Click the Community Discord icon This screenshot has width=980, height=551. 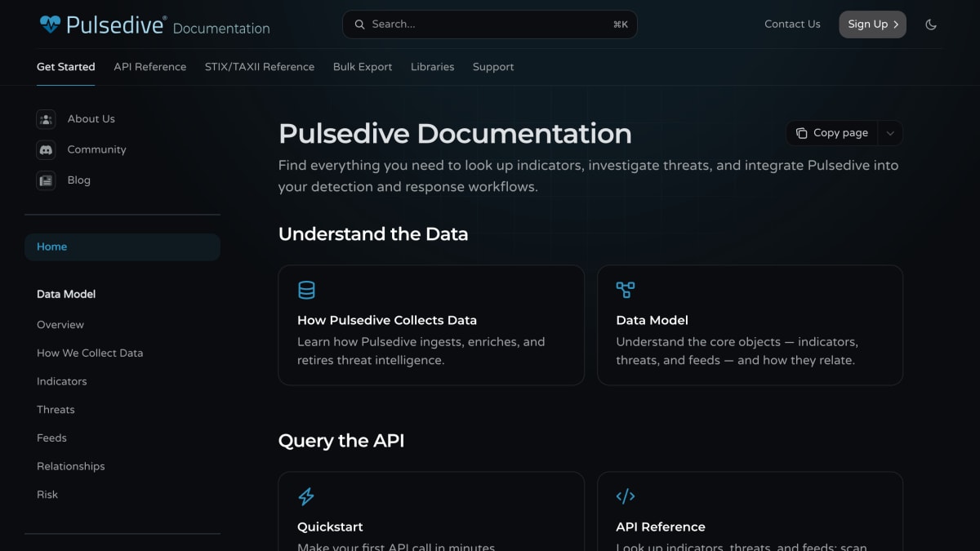point(46,150)
